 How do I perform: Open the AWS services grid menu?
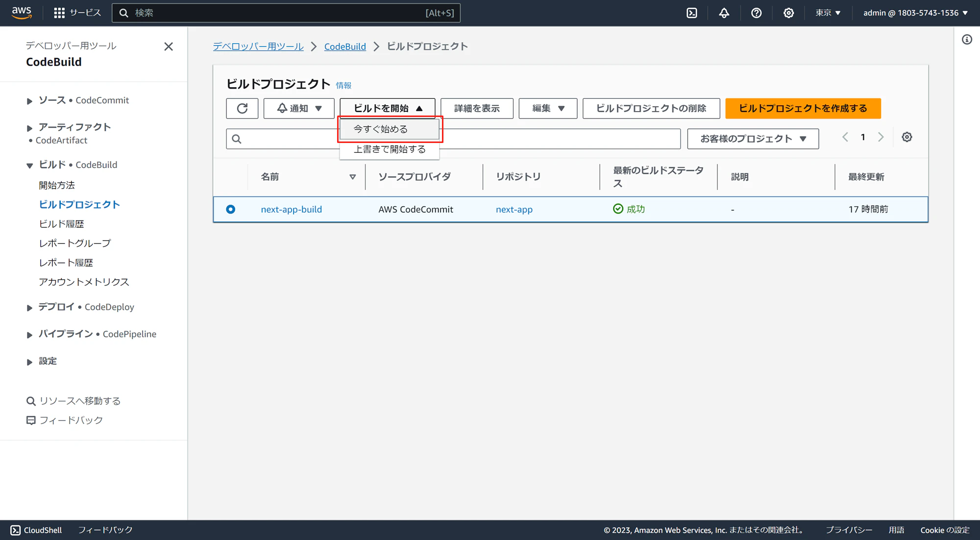[x=59, y=13]
